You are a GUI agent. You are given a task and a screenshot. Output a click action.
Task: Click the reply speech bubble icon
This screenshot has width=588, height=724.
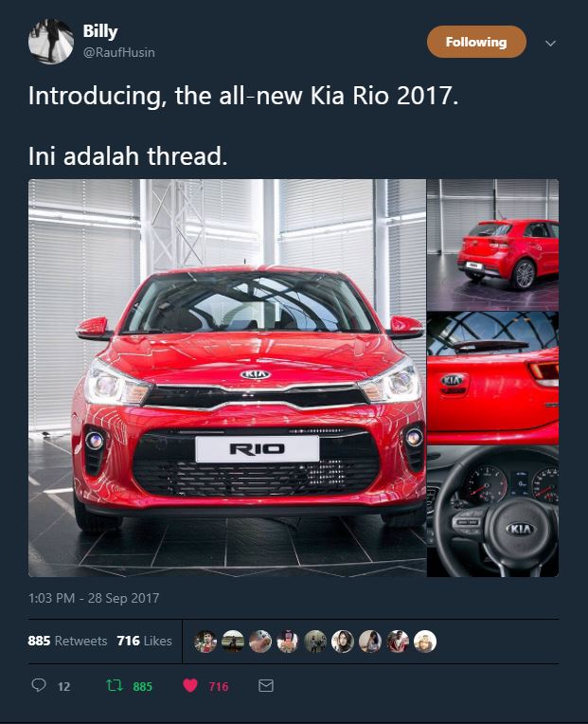point(39,685)
